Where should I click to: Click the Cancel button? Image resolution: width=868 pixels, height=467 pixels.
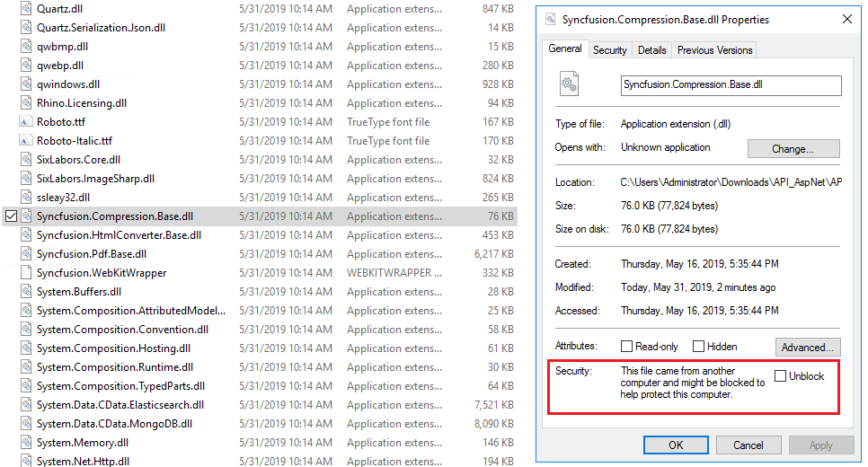pyautogui.click(x=748, y=445)
